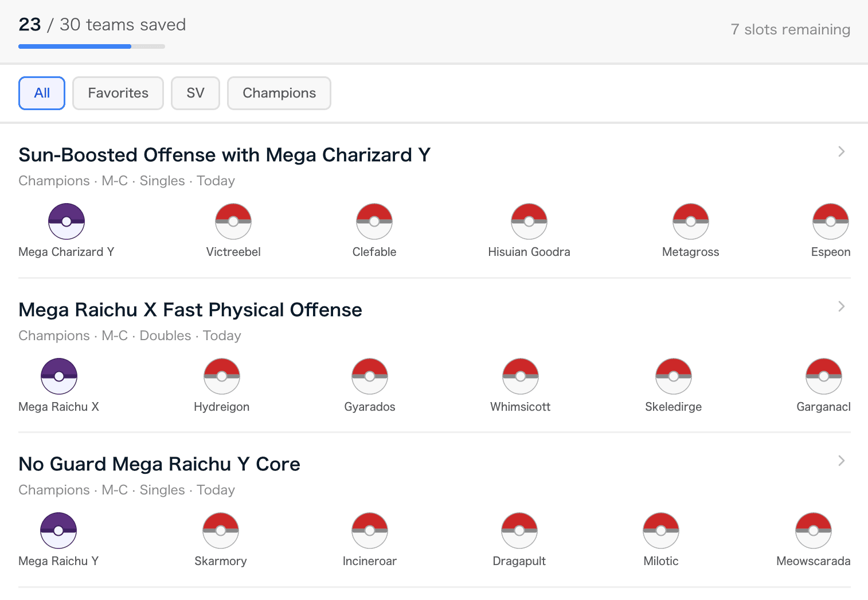Filter teams by SV tab

pyautogui.click(x=196, y=93)
